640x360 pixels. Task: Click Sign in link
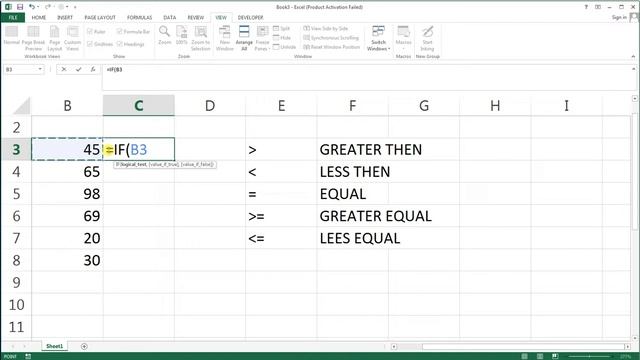click(619, 17)
